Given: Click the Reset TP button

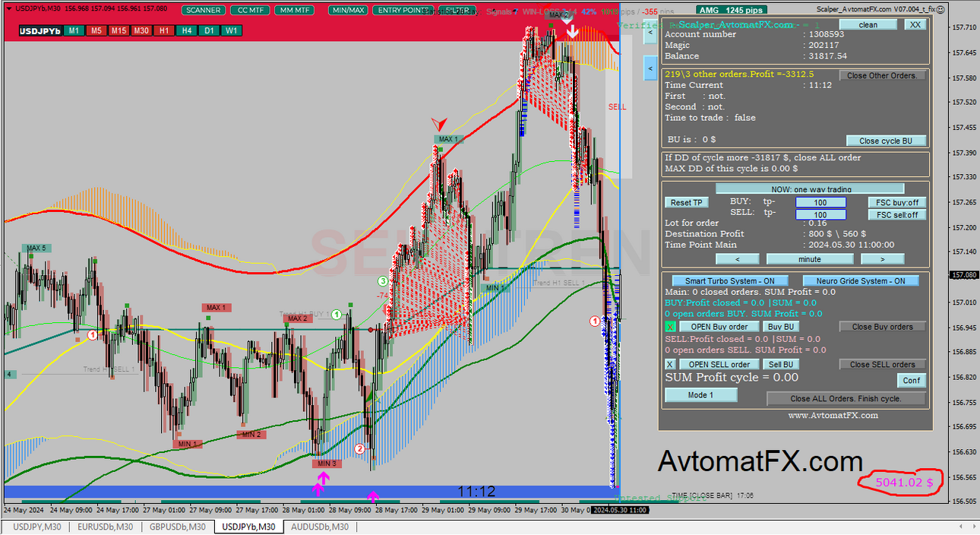Looking at the screenshot, I should [x=687, y=202].
